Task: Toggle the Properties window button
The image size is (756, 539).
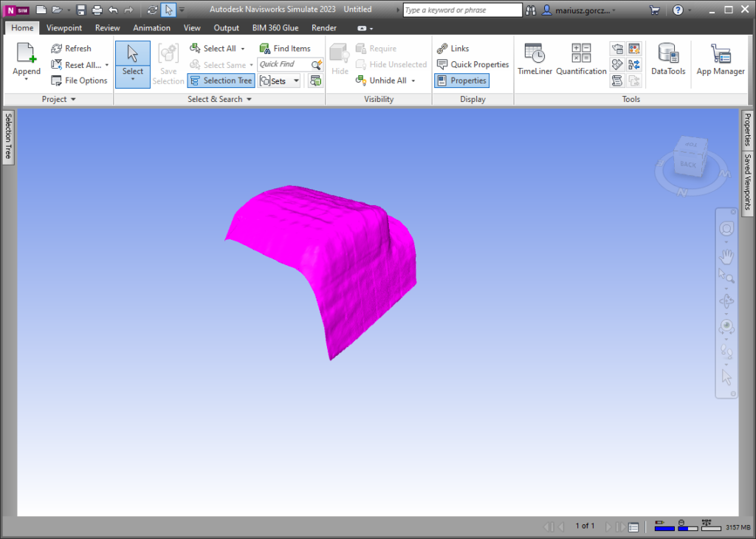Action: 461,80
